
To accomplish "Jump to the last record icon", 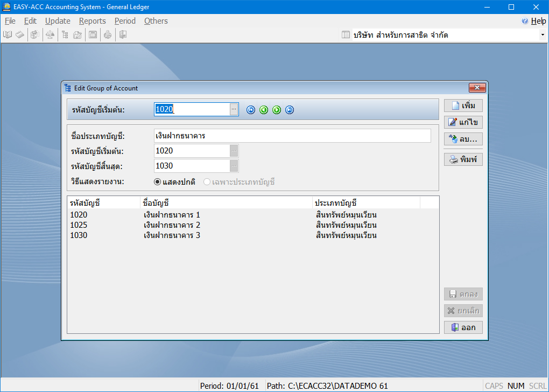I will [290, 110].
